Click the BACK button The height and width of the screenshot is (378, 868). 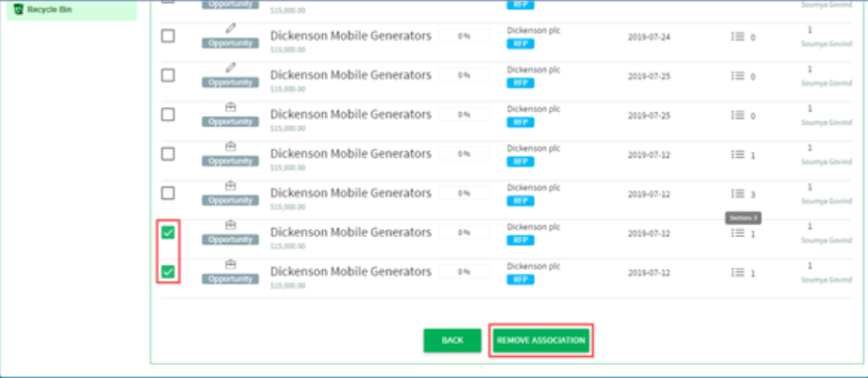pyautogui.click(x=452, y=340)
